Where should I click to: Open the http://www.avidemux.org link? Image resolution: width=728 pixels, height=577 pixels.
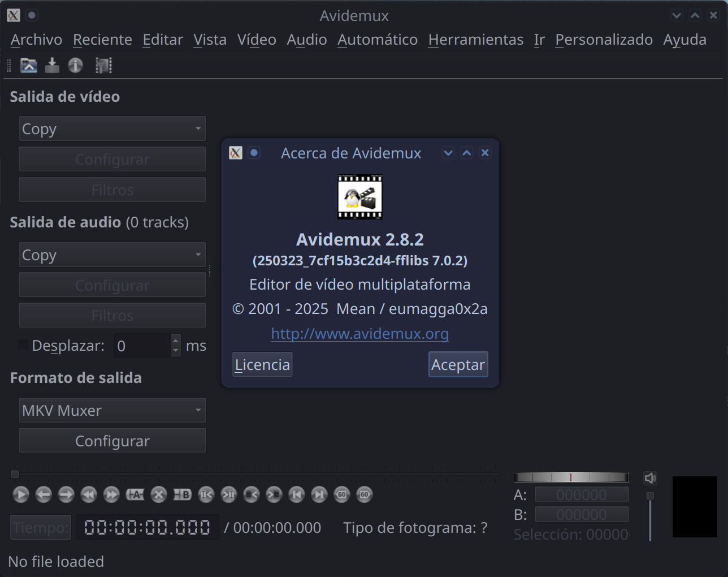359,333
